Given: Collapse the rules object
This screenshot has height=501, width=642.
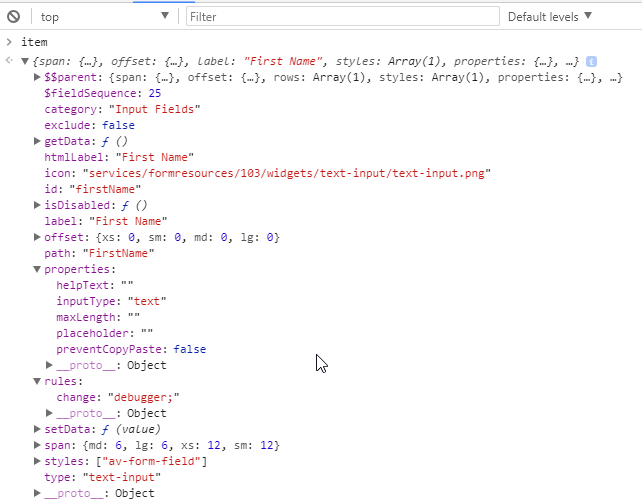Looking at the screenshot, I should point(38,381).
